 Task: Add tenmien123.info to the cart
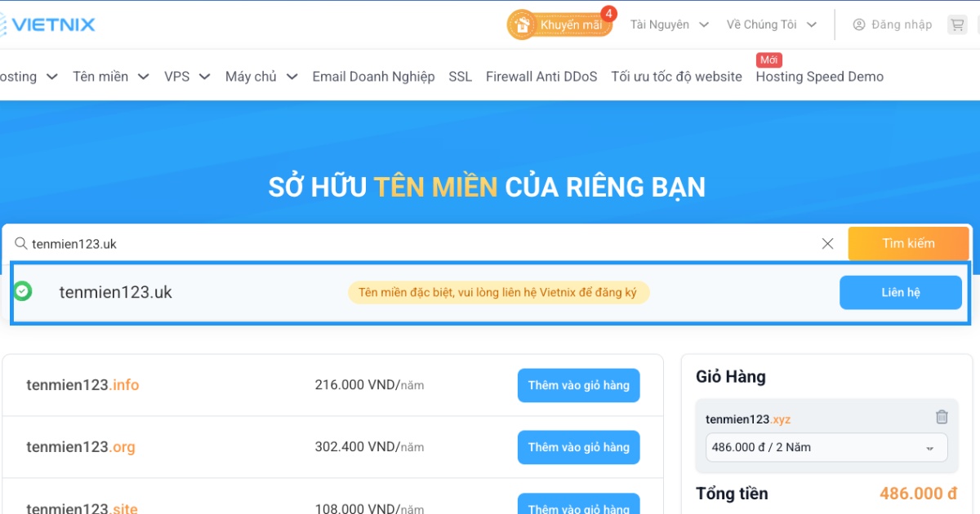point(578,385)
